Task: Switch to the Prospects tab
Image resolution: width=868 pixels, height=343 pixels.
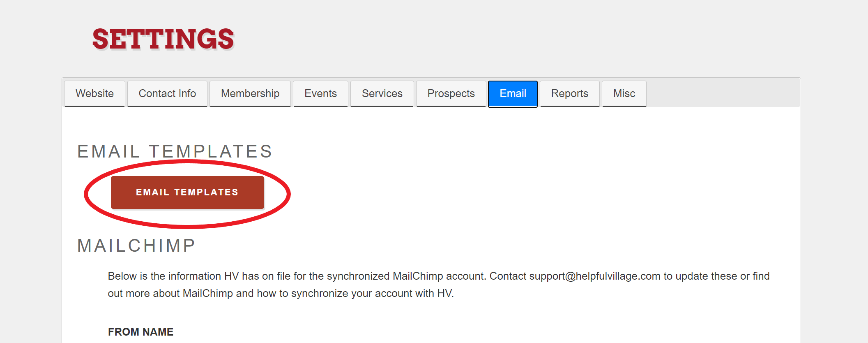Action: tap(451, 94)
